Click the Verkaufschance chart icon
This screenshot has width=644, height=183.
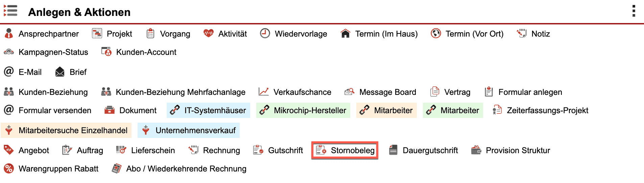click(263, 92)
